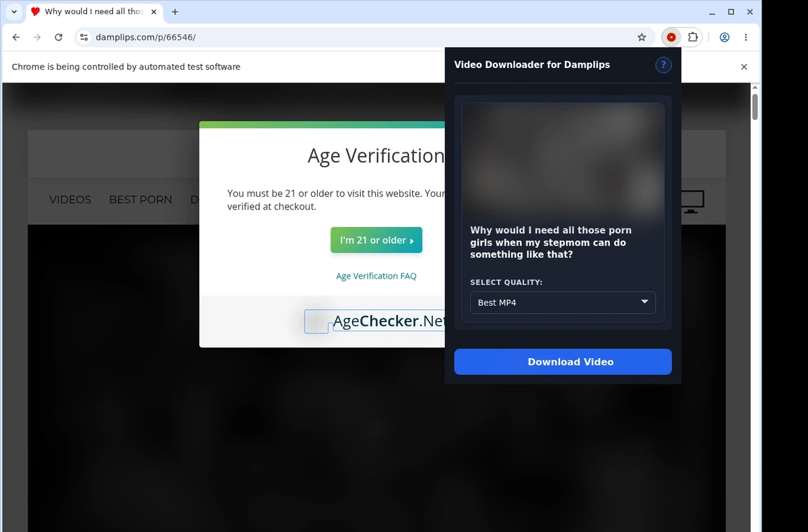Click the help question-mark in downloader popup
The width and height of the screenshot is (808, 532).
tap(663, 65)
